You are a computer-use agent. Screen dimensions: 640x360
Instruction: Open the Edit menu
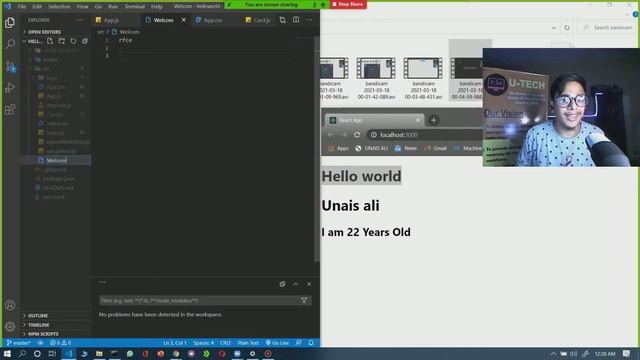coord(37,7)
